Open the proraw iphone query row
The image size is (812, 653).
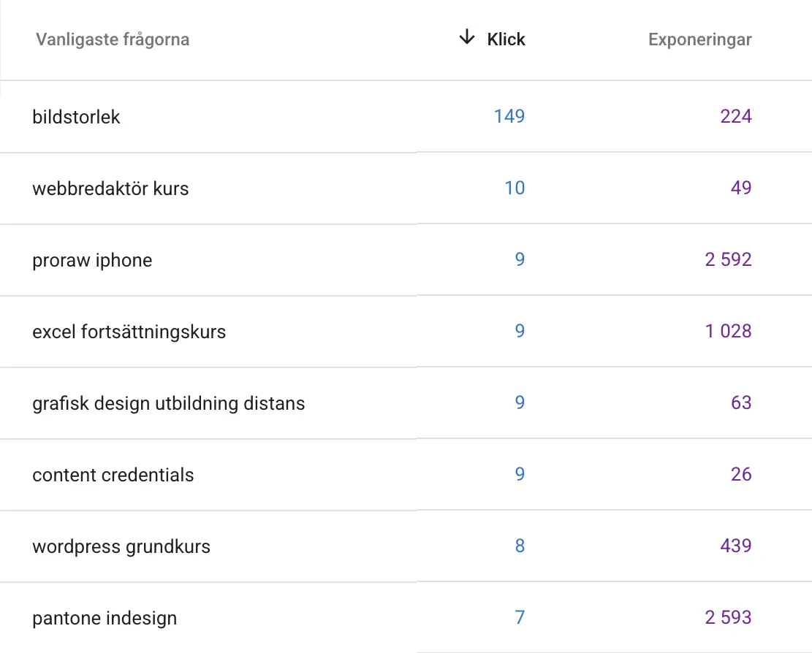coord(406,260)
